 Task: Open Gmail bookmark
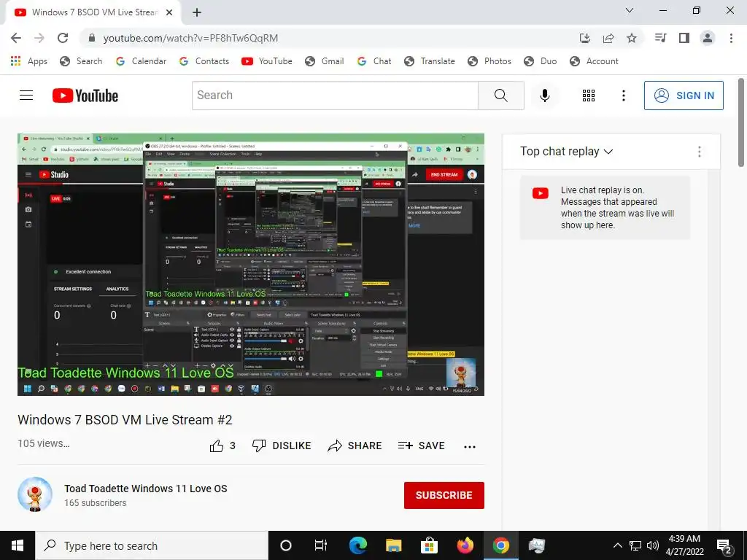325,61
